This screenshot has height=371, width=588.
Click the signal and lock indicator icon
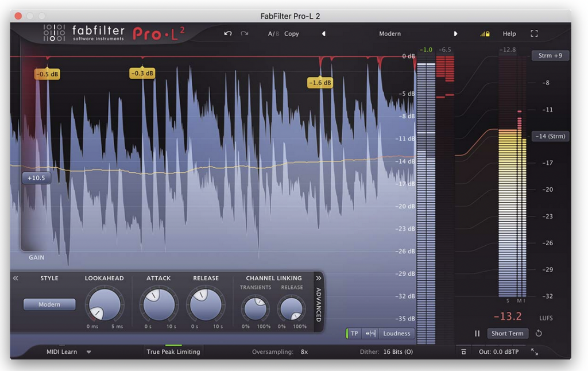(485, 34)
